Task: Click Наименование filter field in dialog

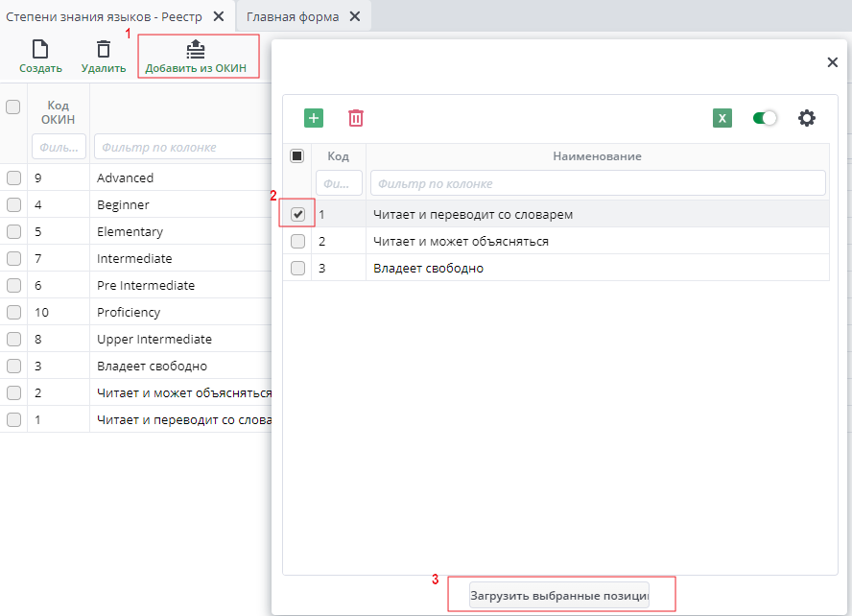Action: point(598,183)
